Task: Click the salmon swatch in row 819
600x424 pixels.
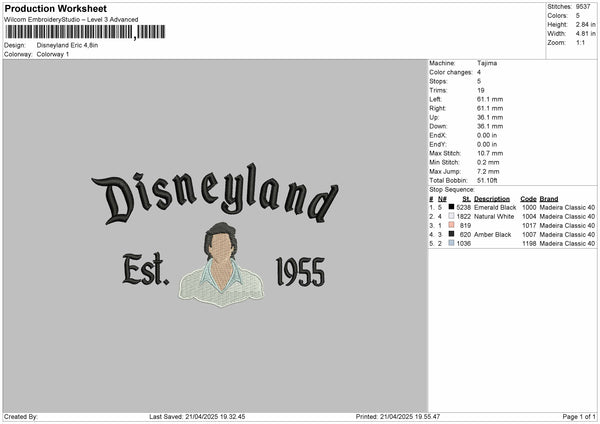Action: [451, 225]
